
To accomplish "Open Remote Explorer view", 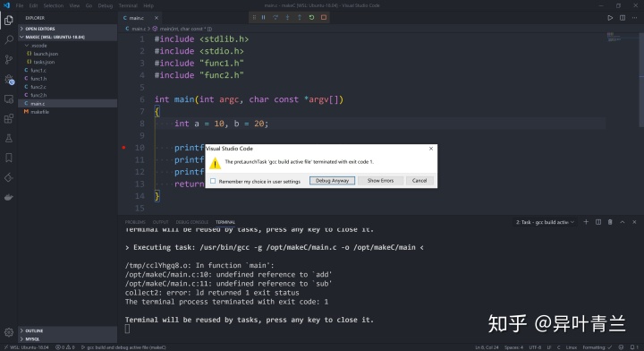I will pos(9,99).
